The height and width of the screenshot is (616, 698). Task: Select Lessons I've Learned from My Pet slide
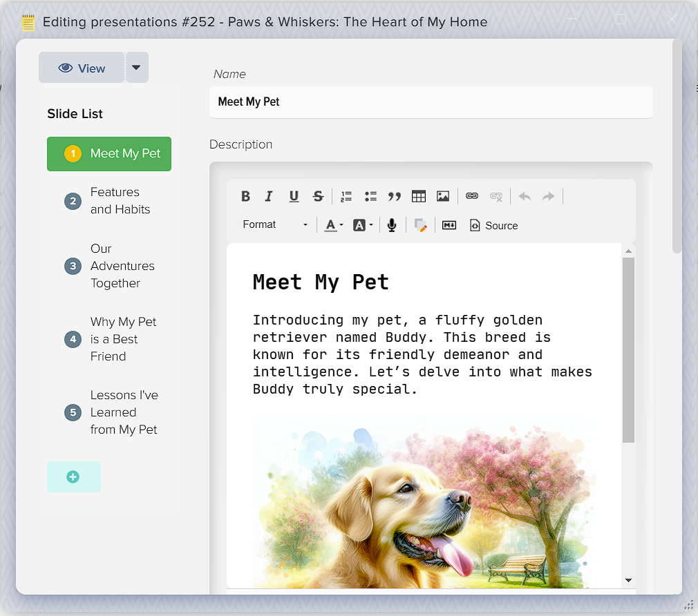tap(109, 412)
